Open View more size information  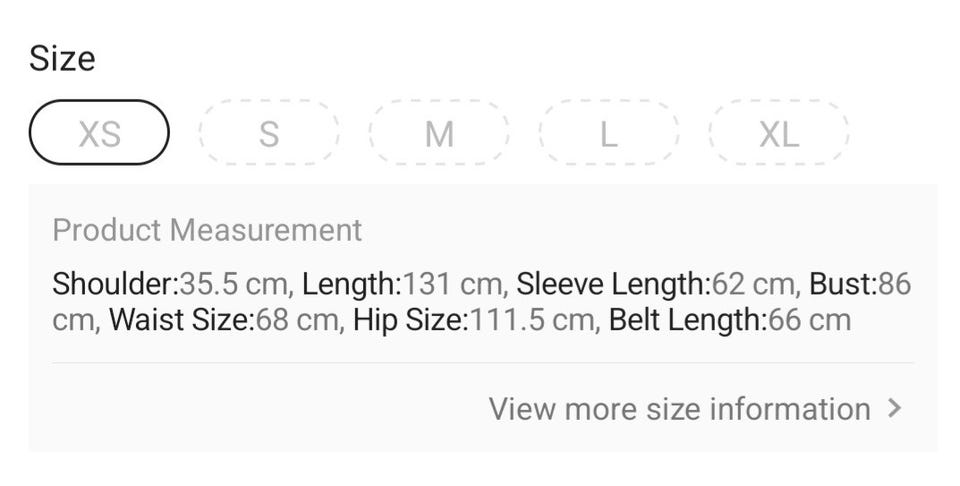[x=679, y=409]
